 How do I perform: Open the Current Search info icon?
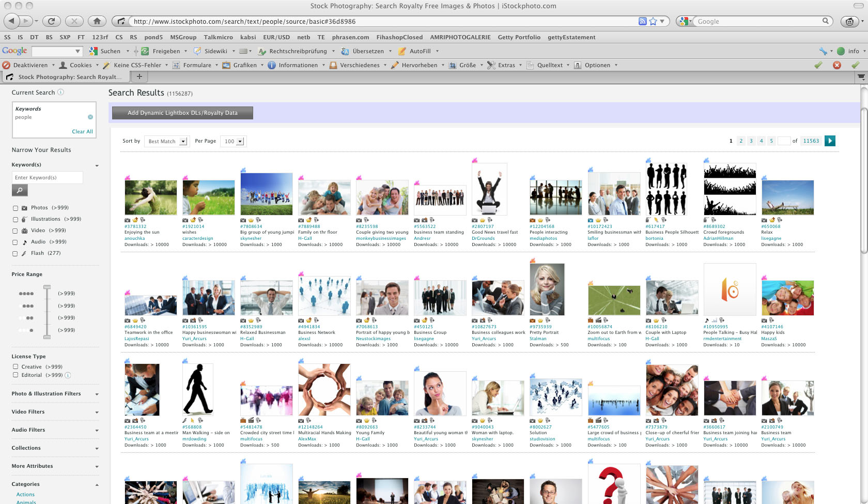[60, 92]
